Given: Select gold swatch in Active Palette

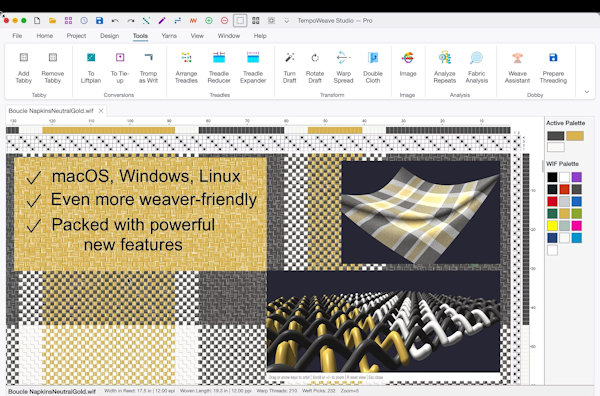Looking at the screenshot, I should point(575,136).
